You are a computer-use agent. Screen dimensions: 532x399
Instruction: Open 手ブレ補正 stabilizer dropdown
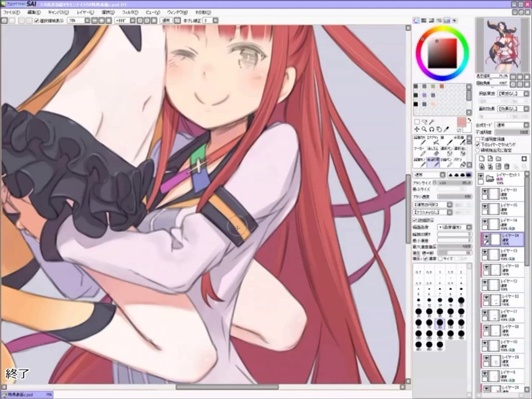[216, 21]
